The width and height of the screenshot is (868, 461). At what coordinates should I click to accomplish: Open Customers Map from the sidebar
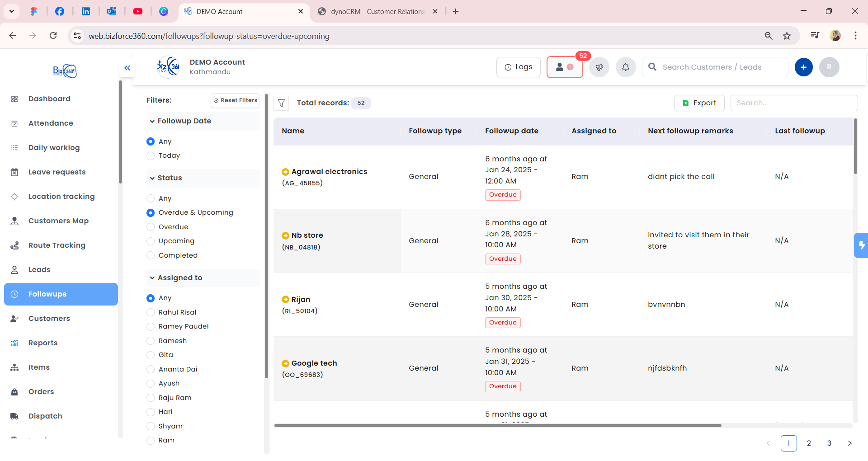[58, 221]
